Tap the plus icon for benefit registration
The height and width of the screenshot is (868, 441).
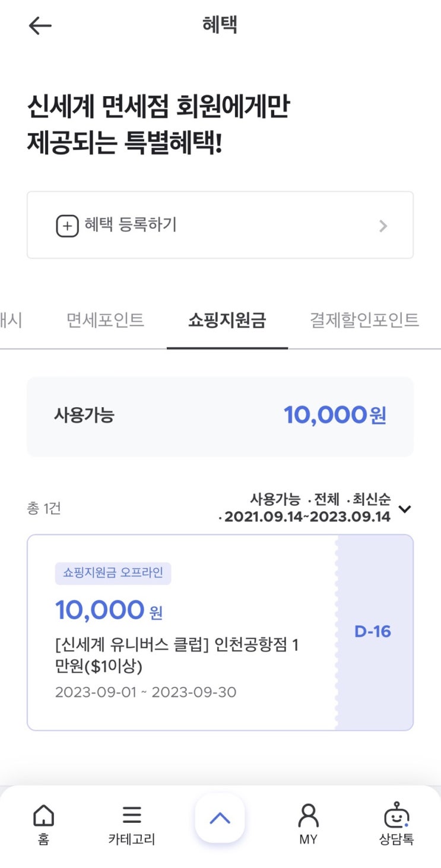tap(67, 226)
